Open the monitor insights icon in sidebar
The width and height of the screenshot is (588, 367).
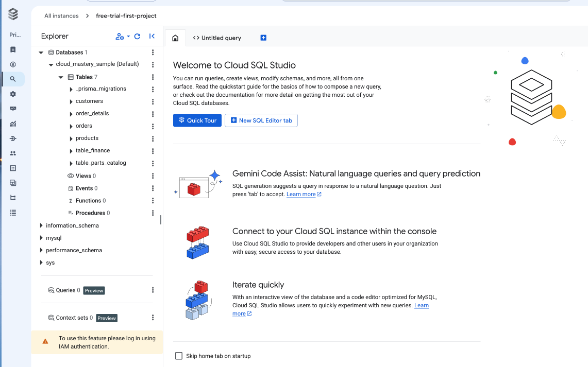[13, 109]
